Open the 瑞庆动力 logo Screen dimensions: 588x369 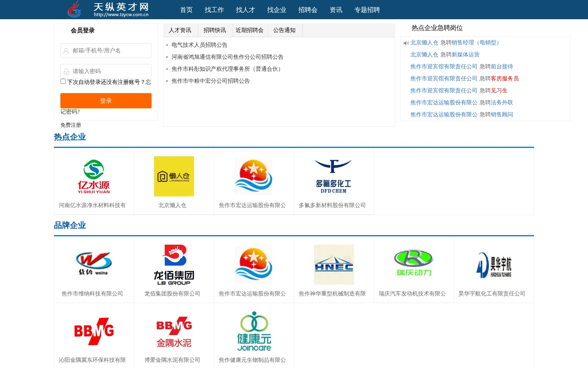coord(414,265)
